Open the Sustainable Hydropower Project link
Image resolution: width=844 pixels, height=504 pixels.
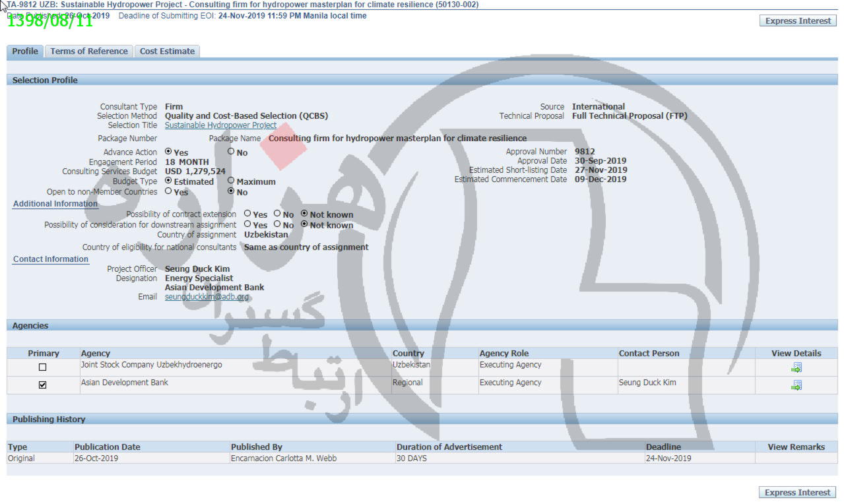[220, 125]
